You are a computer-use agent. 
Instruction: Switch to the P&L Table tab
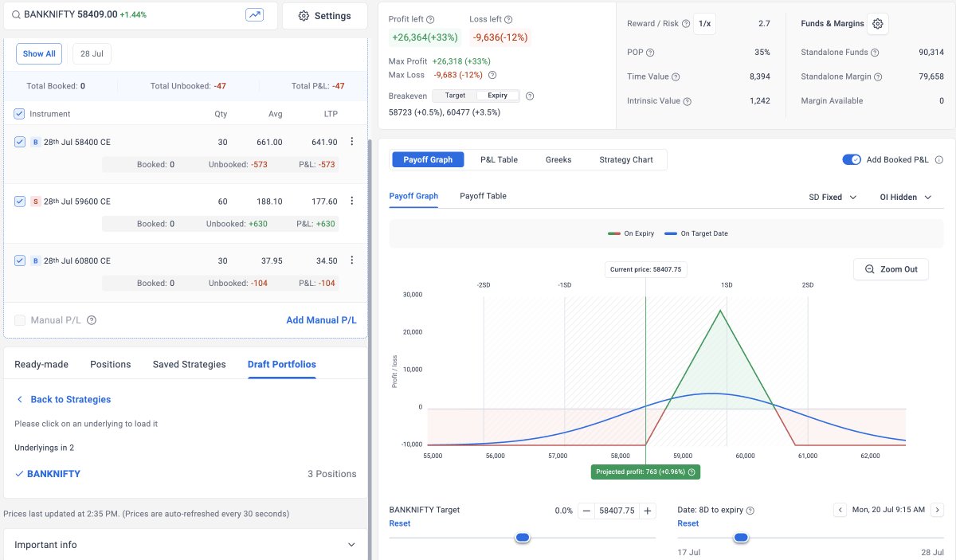coord(499,159)
